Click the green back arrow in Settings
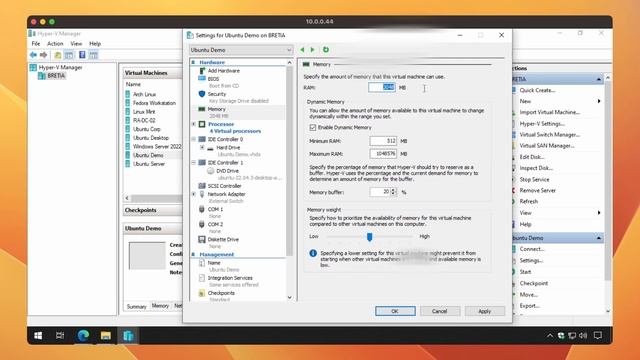This screenshot has width=640, height=360. [x=302, y=50]
